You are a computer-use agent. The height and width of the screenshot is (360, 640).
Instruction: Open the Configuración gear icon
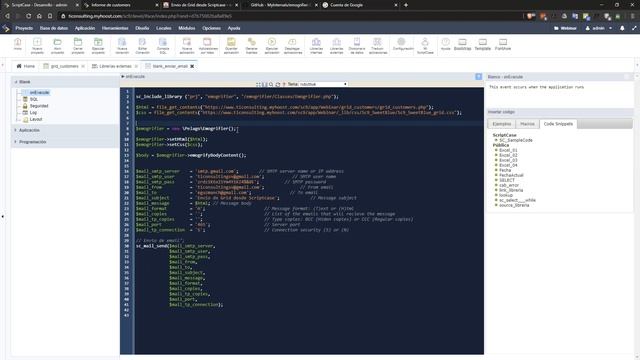click(402, 44)
